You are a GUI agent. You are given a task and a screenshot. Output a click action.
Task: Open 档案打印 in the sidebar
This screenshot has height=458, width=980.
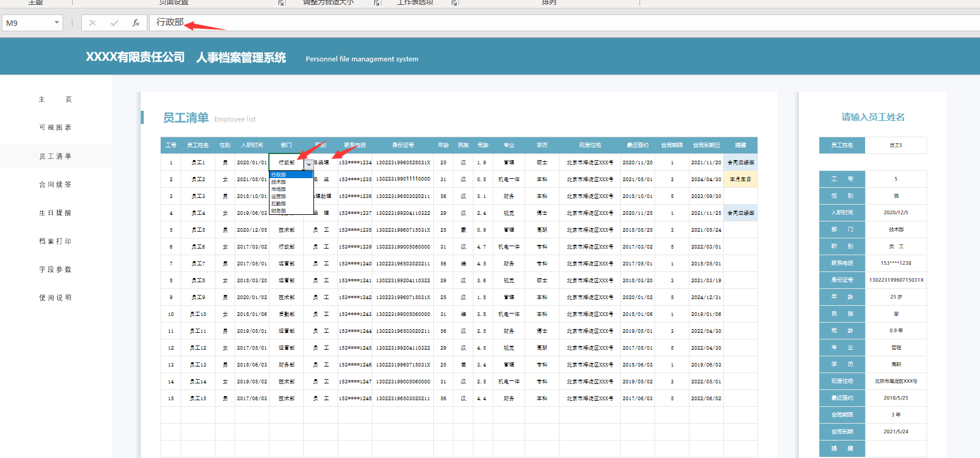(x=55, y=241)
